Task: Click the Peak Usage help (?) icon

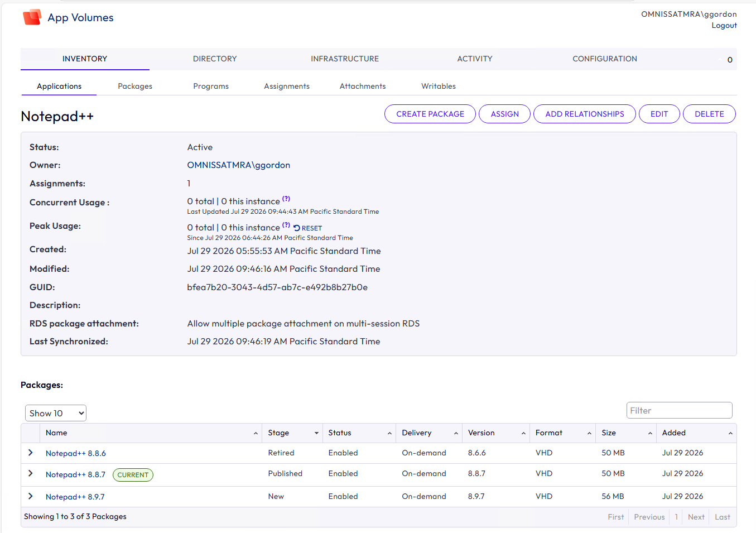Action: pos(286,225)
